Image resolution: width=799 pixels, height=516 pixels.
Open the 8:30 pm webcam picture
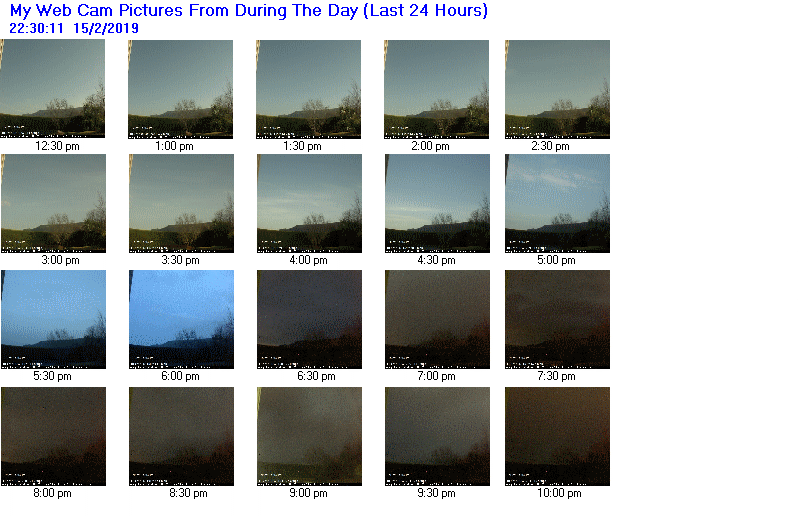[181, 437]
